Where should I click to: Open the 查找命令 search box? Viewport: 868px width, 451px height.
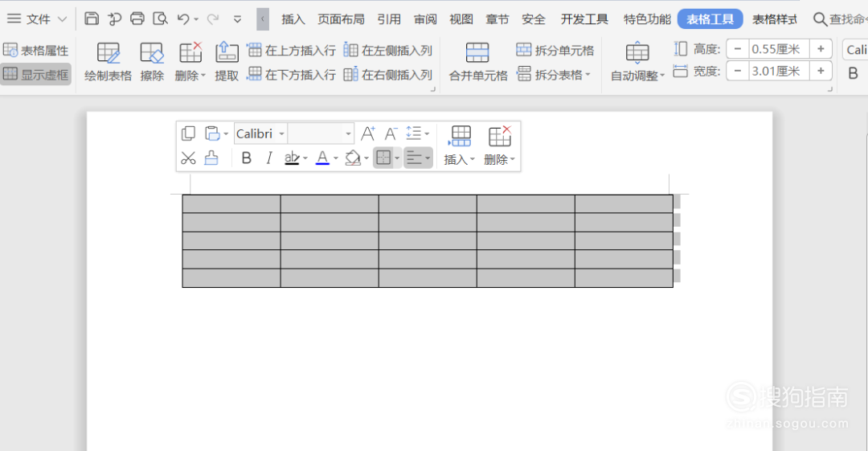(839, 19)
